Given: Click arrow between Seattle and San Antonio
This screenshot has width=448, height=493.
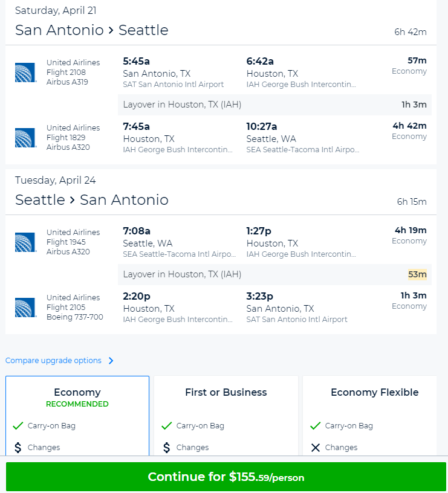Looking at the screenshot, I should 73,201.
